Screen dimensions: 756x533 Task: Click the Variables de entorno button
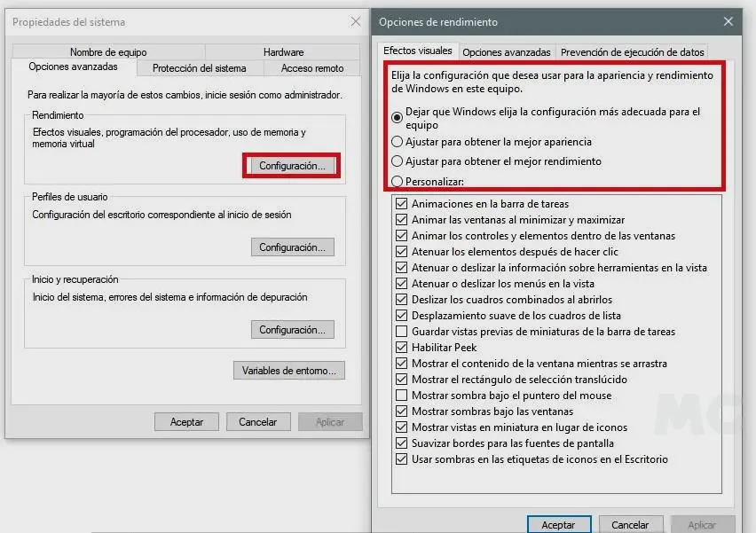coord(288,371)
